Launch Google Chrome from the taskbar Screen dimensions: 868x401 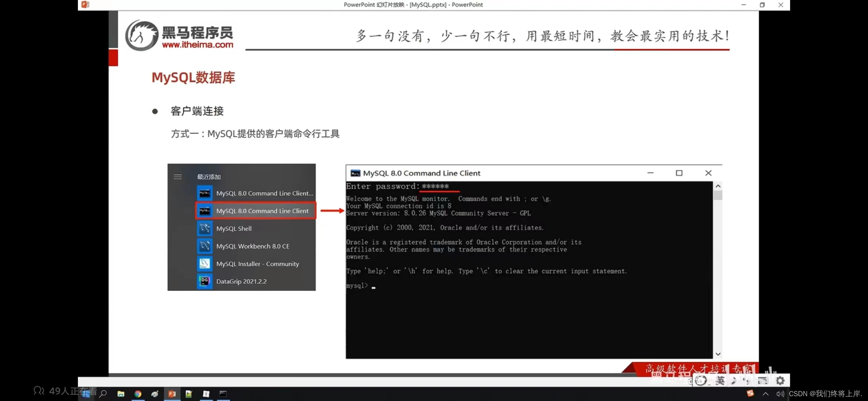(x=138, y=394)
